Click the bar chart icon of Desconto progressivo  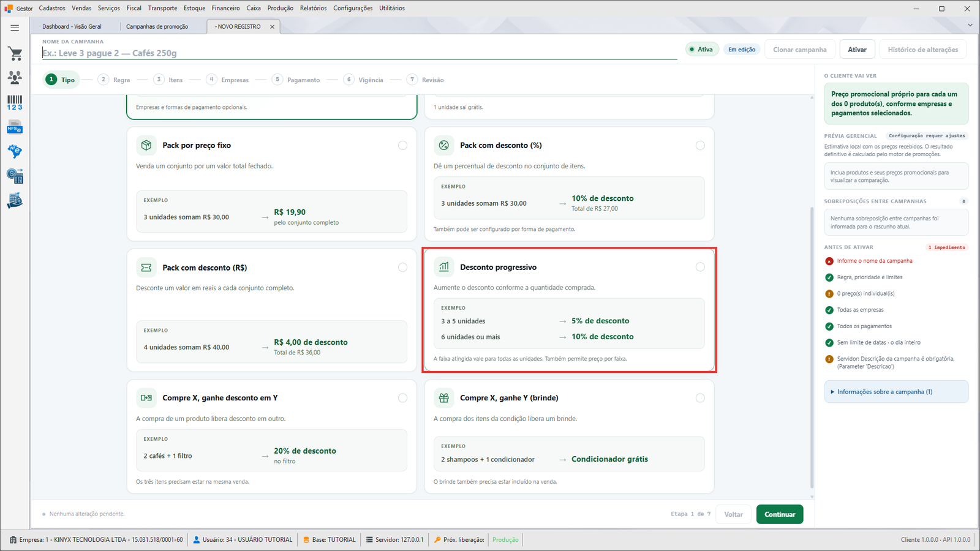pos(444,267)
